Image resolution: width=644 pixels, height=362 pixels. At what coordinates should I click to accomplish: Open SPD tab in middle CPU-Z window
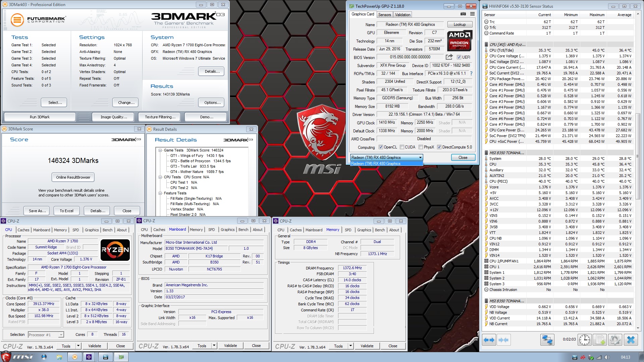(211, 230)
